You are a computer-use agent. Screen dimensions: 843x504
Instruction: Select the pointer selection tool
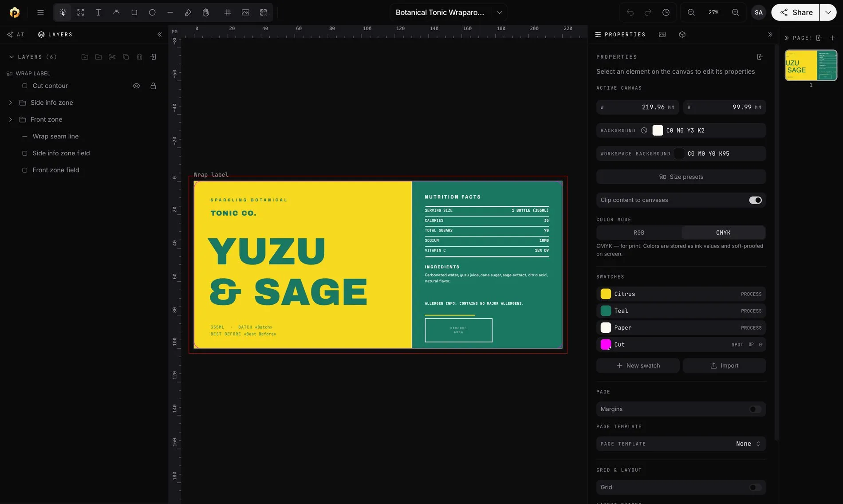click(x=63, y=12)
